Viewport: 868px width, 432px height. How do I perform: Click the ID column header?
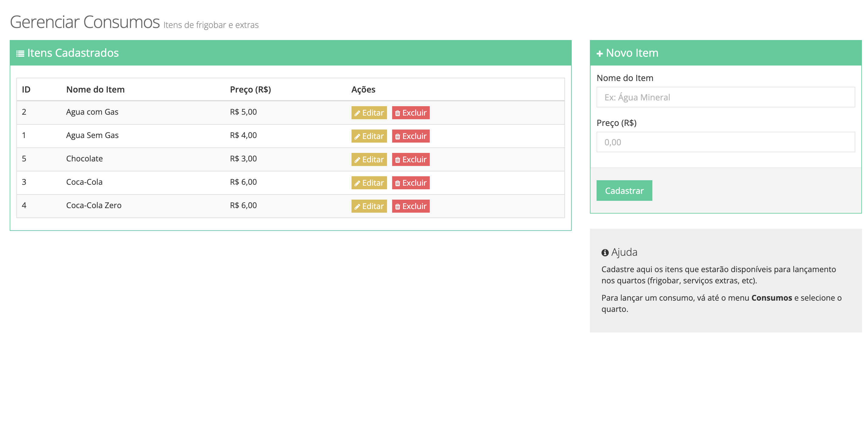(26, 89)
